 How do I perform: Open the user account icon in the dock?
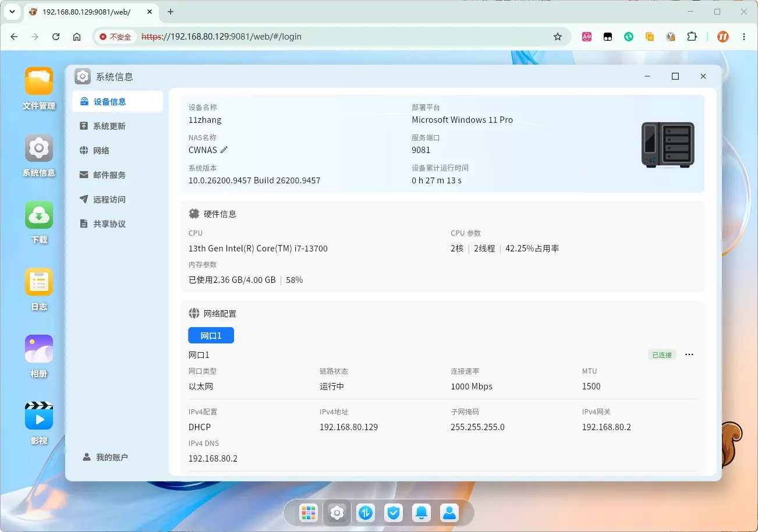[449, 513]
